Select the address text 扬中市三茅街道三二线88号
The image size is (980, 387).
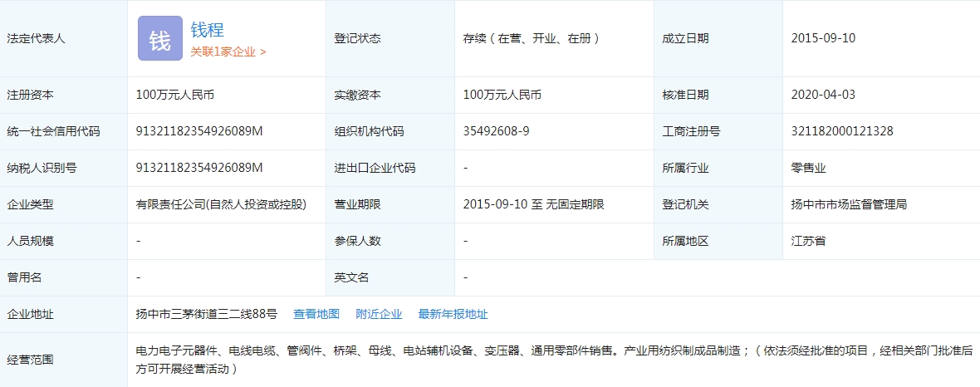pos(207,314)
